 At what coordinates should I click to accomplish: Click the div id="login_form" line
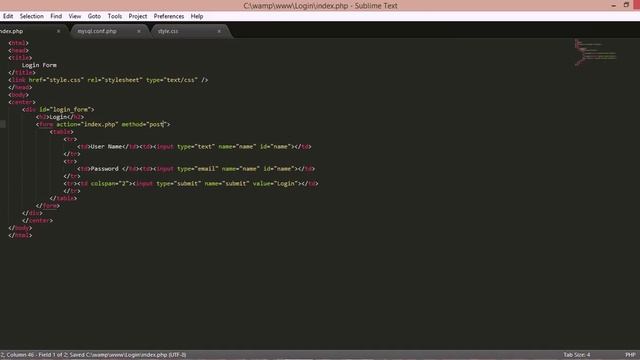click(x=58, y=109)
